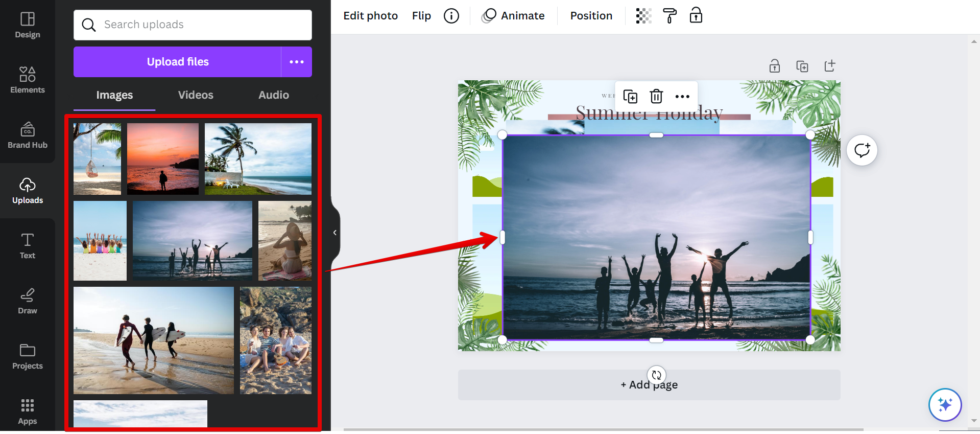Viewport: 980px width, 434px height.
Task: Select the woman in hat beach photo
Action: (x=285, y=241)
